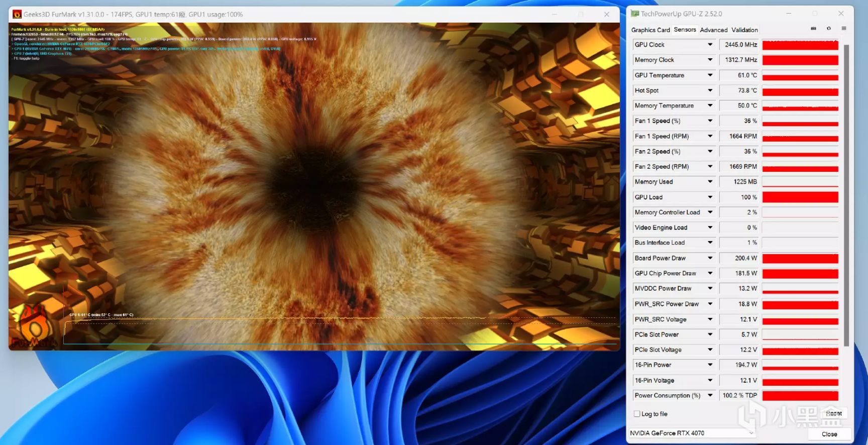Open the Memory Controller Load dropdown

click(x=710, y=212)
